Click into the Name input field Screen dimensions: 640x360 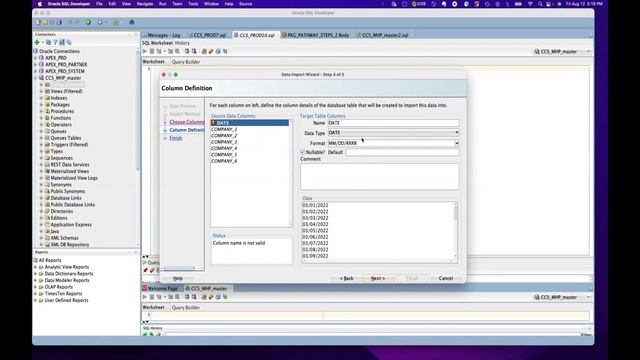[x=393, y=123]
